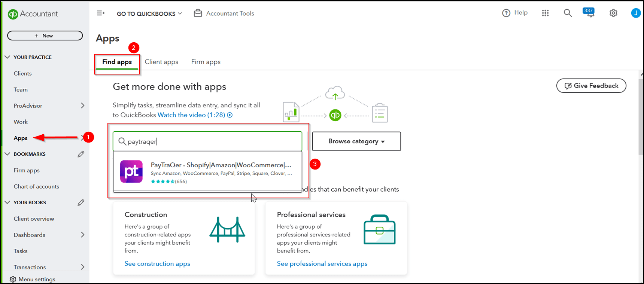
Task: Switch to the Client apps tab
Action: (x=161, y=62)
